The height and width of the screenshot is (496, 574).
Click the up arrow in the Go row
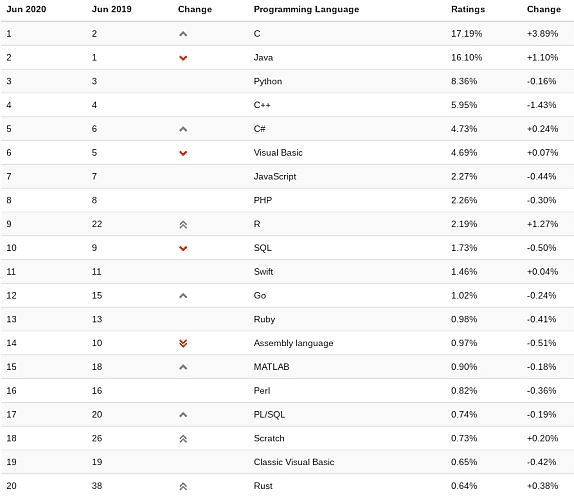[183, 296]
